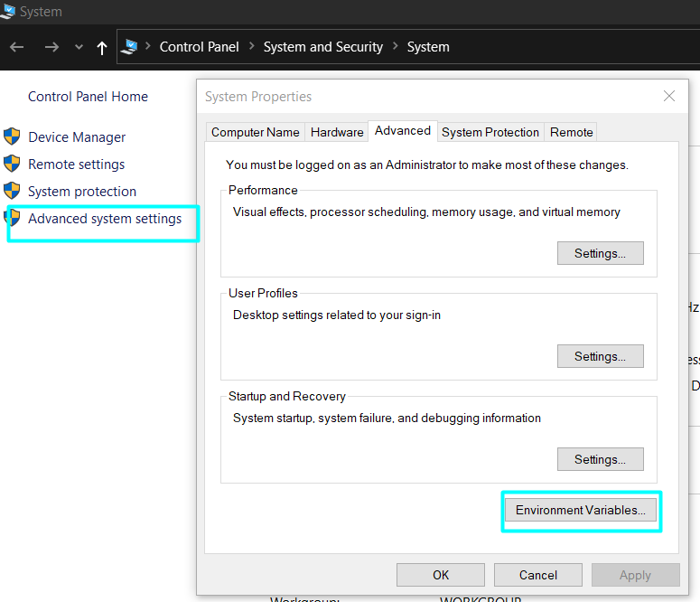Click shield icon beside System protection link
Screen dimensions: 700x602
pos(12,191)
